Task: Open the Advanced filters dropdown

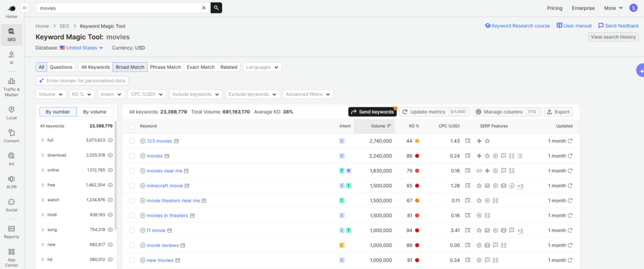Action: coord(308,94)
